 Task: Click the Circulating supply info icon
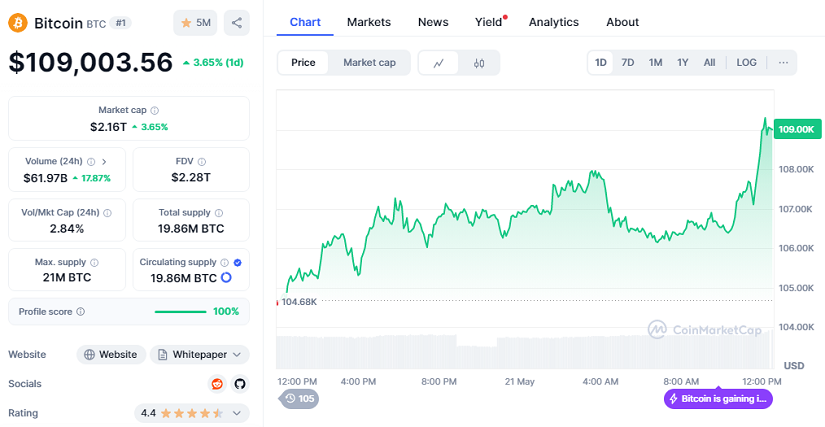[x=225, y=262]
